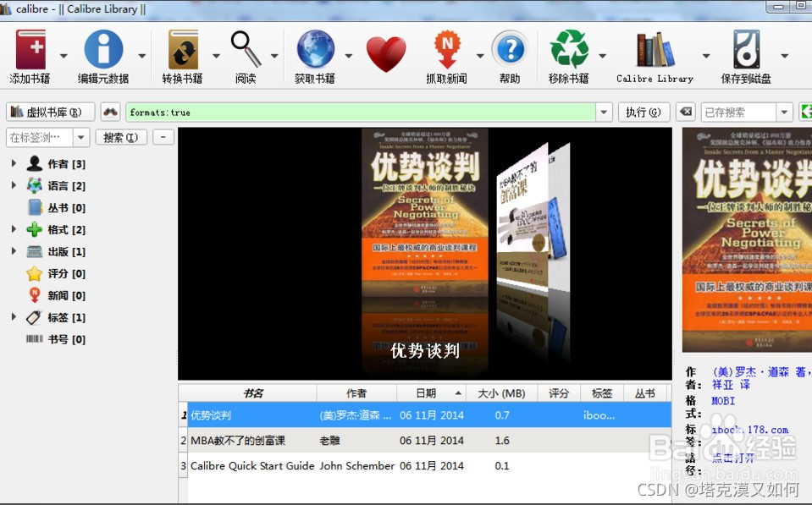The height and width of the screenshot is (505, 812).
Task: Expand the 作者 tree node arrow
Action: click(x=14, y=163)
